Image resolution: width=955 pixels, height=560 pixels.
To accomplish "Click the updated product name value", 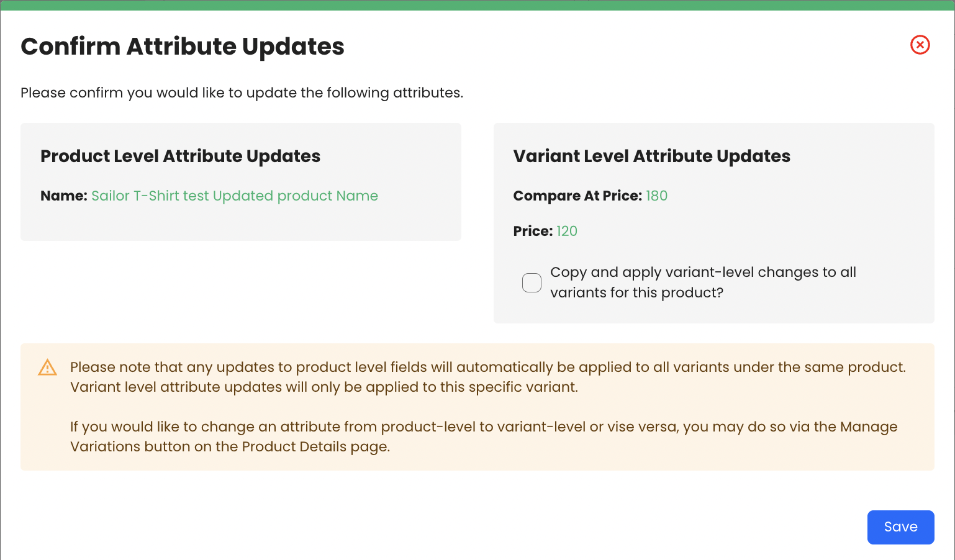I will click(234, 196).
